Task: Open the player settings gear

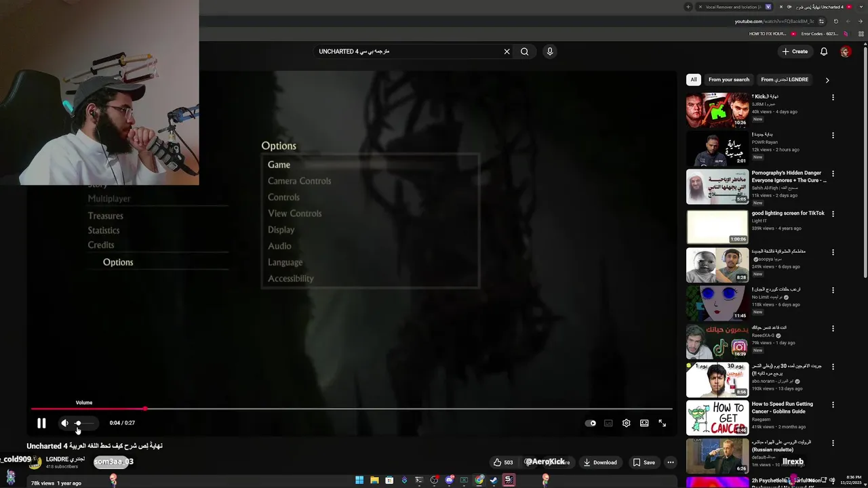Action: [x=626, y=423]
